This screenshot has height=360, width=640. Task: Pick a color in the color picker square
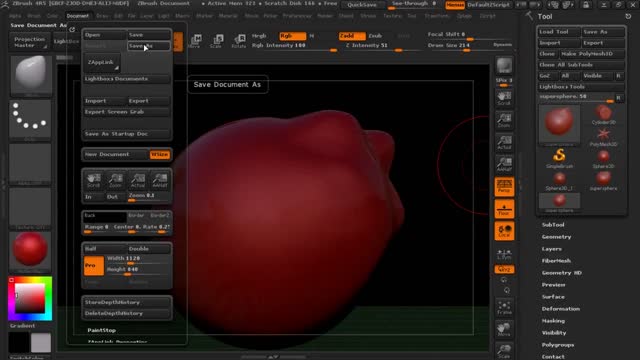(30, 299)
